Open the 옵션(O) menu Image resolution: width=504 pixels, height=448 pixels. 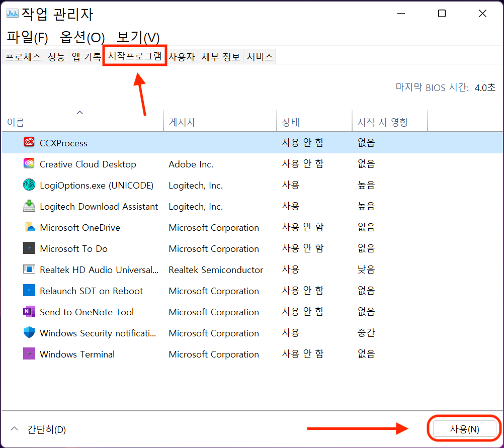pos(82,37)
